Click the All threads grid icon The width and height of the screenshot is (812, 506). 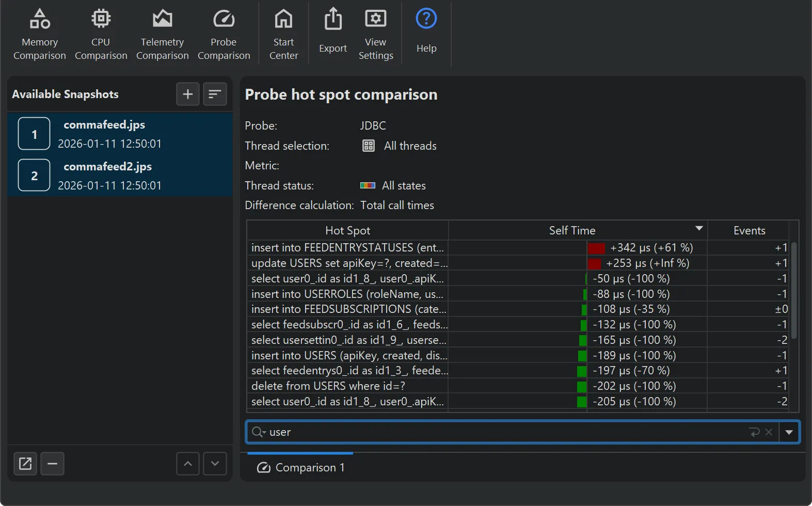[x=368, y=146]
